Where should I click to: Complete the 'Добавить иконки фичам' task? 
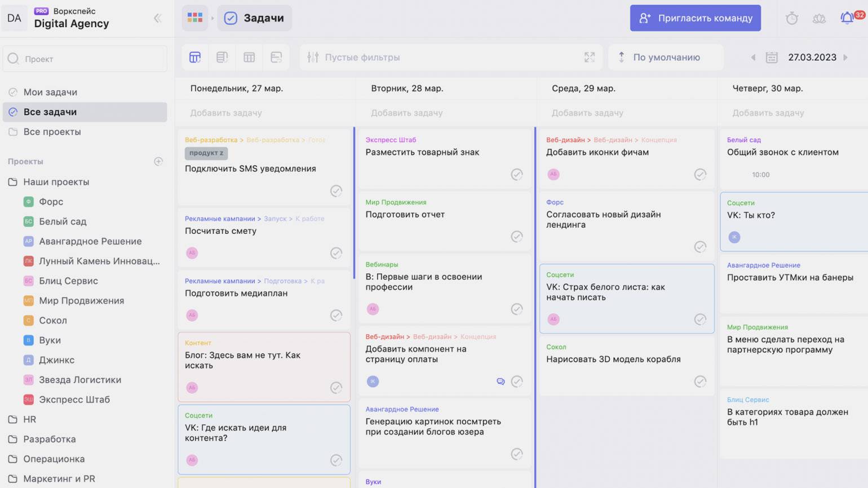pos(699,175)
